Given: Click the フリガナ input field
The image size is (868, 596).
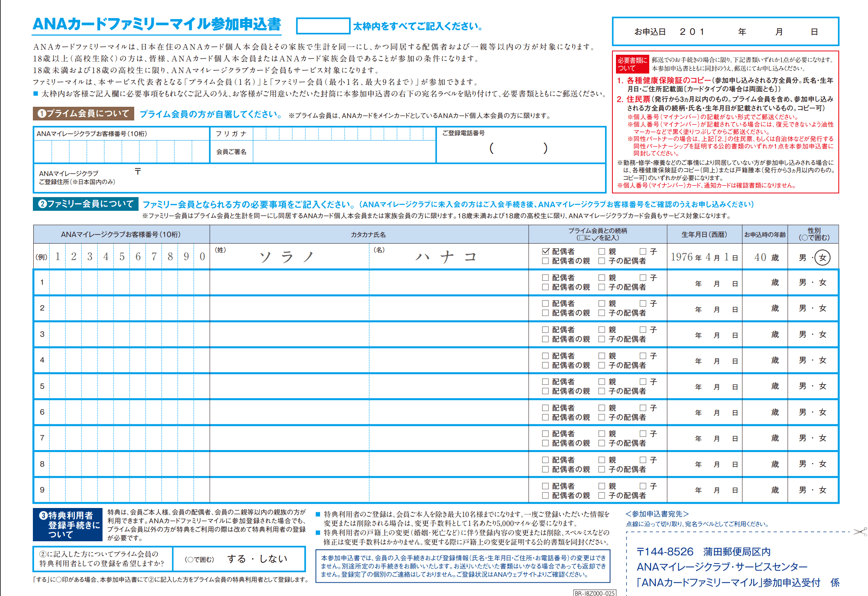Looking at the screenshot, I should (344, 133).
